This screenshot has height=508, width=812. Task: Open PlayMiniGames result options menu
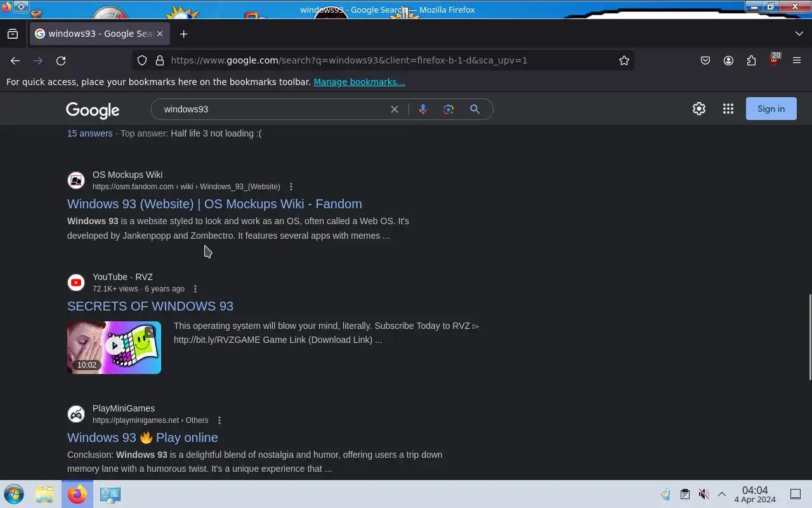coord(219,420)
